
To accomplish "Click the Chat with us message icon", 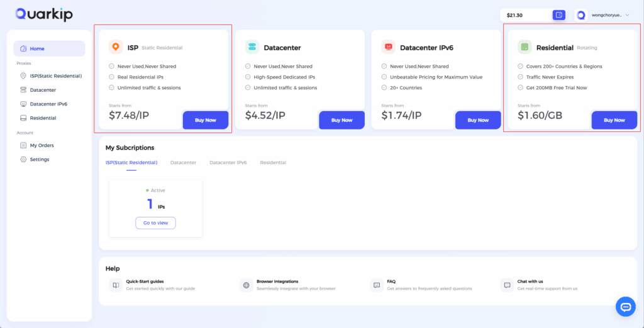I will click(x=508, y=285).
